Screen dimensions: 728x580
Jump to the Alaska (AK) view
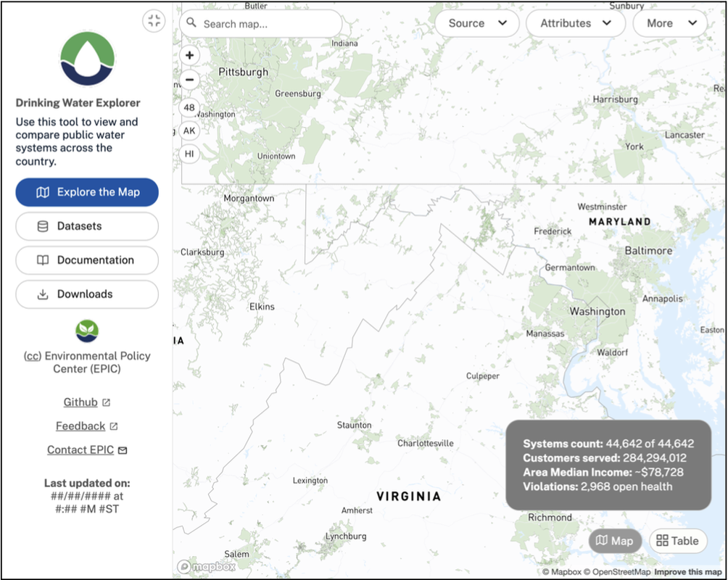[189, 130]
